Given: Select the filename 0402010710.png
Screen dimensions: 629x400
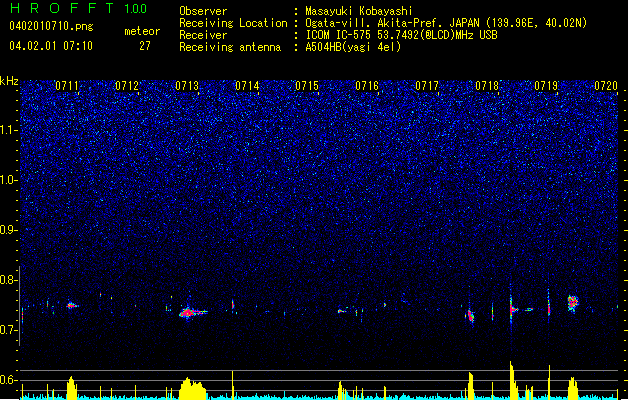Looking at the screenshot, I should point(51,26).
